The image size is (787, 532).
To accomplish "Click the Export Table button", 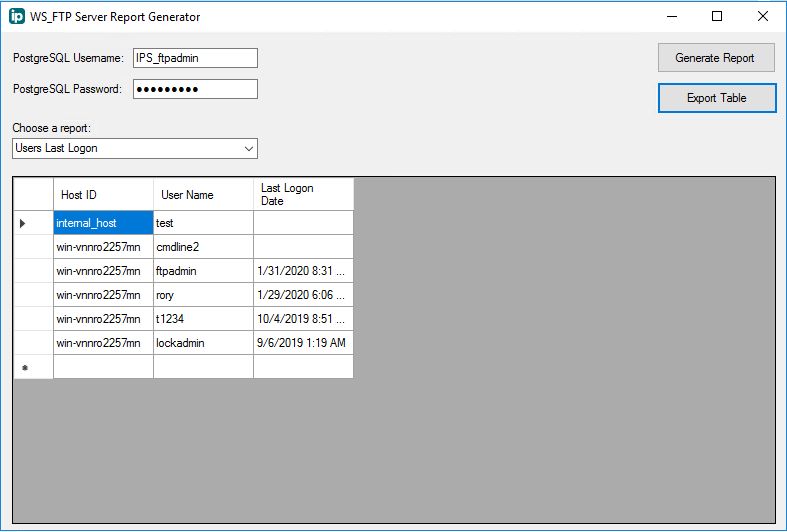I will click(x=716, y=98).
